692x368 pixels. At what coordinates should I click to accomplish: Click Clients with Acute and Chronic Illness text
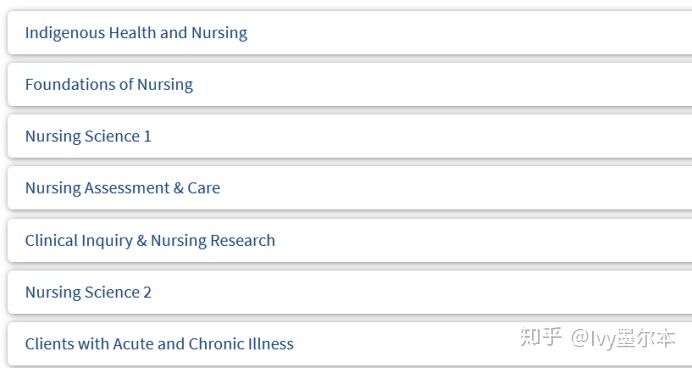[x=159, y=344]
